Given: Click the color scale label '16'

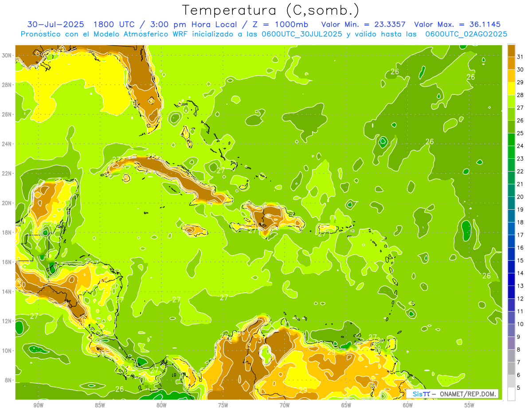Looking at the screenshot, I should pyautogui.click(x=520, y=248).
